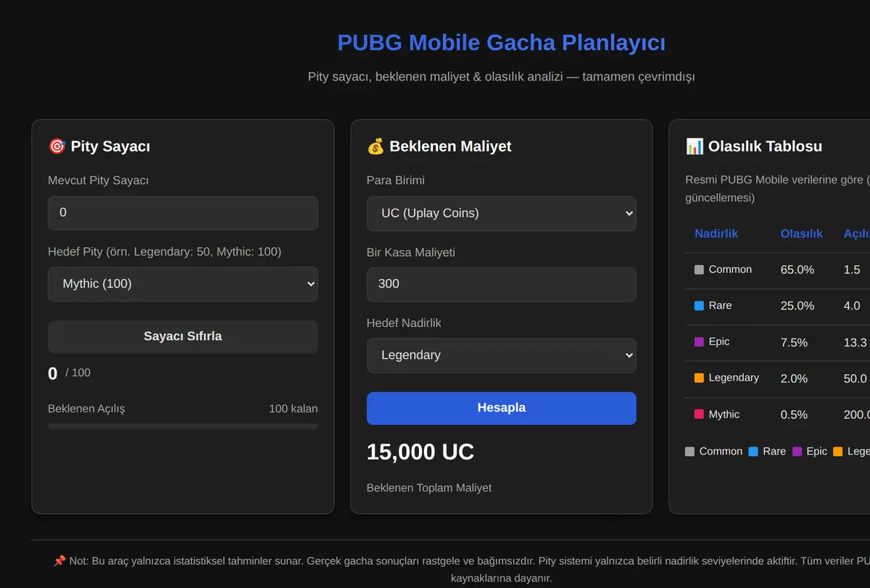Viewport: 870px width, 588px height.
Task: Click the 15,000 UC result value
Action: point(420,452)
